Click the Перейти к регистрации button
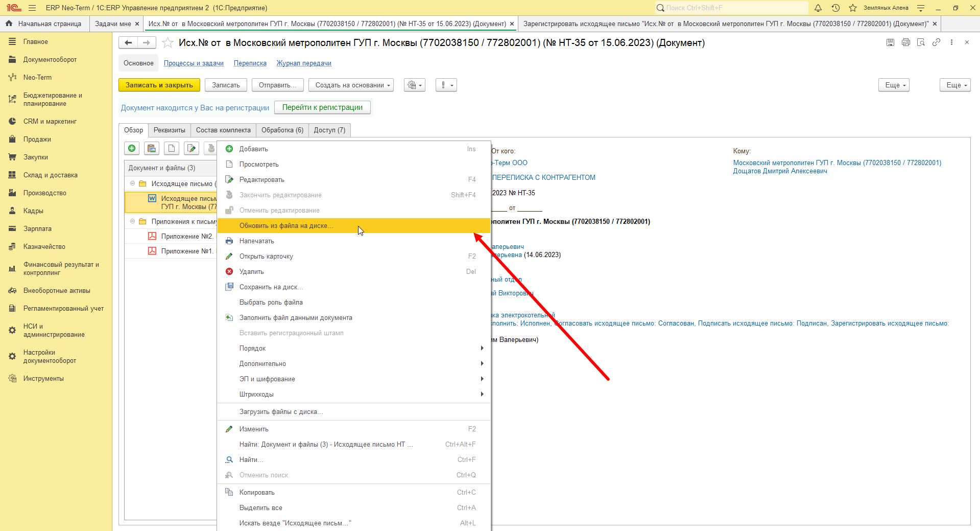Viewport: 980px width, 531px height. tap(322, 107)
